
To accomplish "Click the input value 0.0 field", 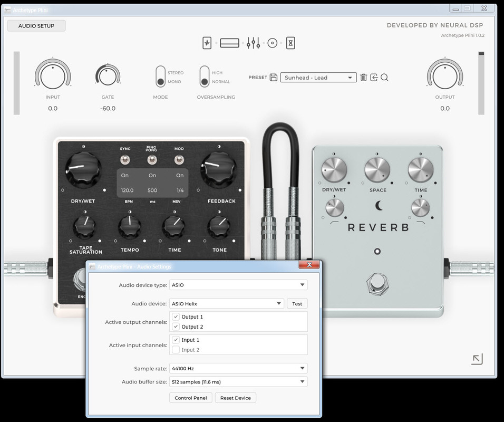I will click(53, 108).
